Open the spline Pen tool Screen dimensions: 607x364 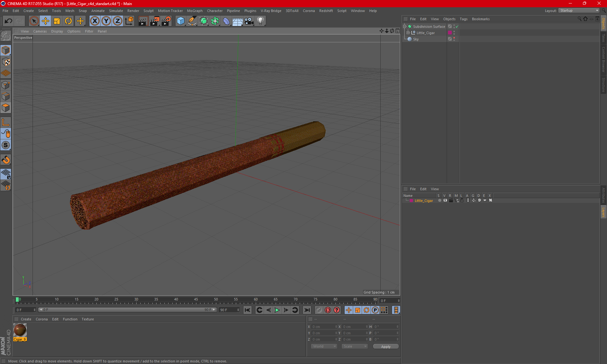[x=192, y=21]
